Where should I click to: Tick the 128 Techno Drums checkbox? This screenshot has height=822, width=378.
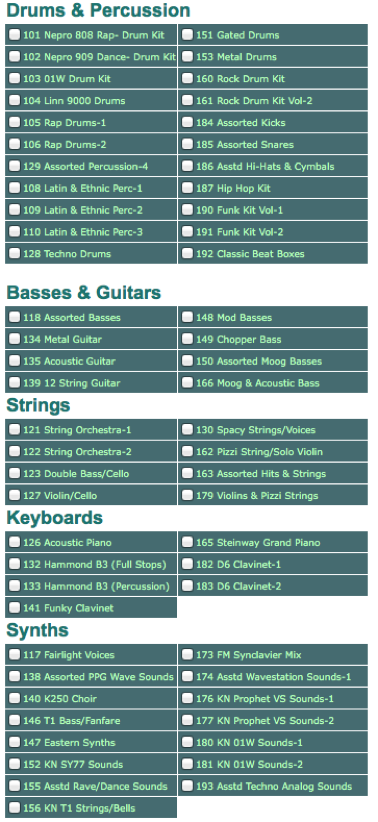(15, 254)
